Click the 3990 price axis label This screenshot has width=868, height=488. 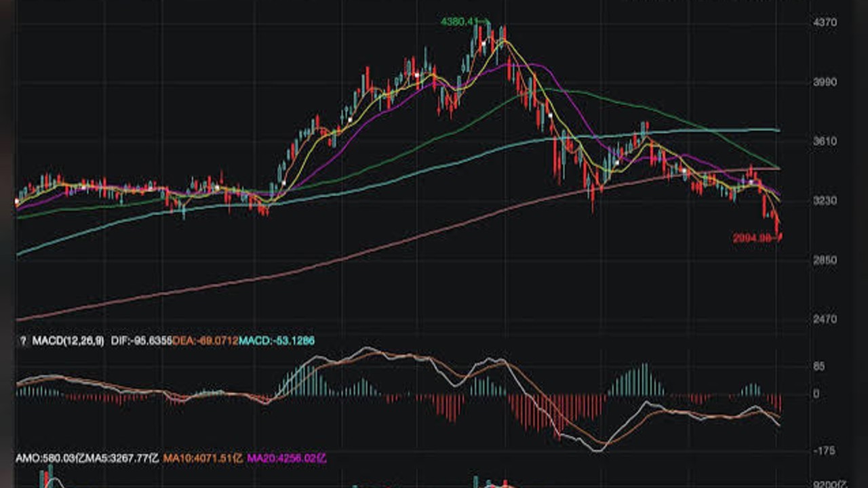[x=825, y=82]
